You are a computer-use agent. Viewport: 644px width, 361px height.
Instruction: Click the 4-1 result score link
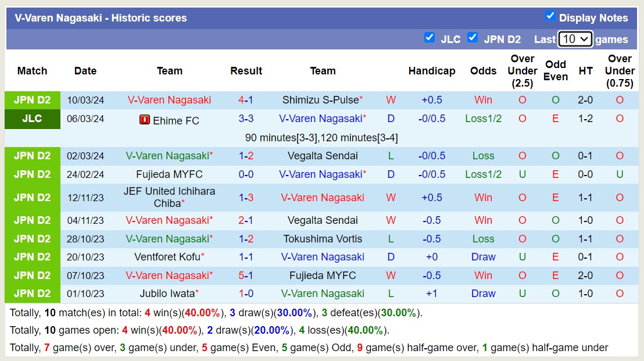click(246, 99)
